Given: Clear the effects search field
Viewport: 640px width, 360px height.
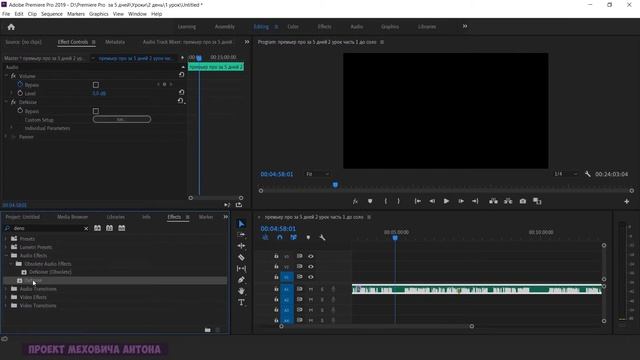Looking at the screenshot, I should 86,229.
